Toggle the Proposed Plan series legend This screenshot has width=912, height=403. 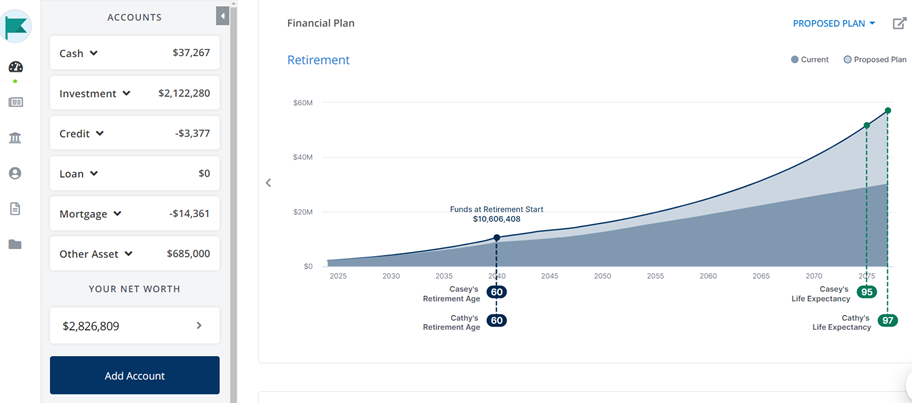875,60
